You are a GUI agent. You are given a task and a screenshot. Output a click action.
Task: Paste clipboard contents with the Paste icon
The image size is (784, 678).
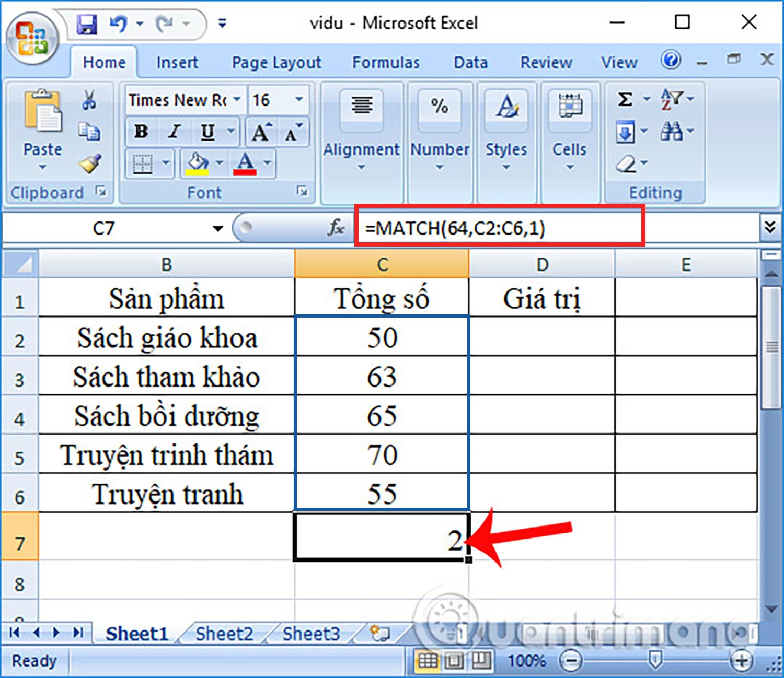(43, 111)
